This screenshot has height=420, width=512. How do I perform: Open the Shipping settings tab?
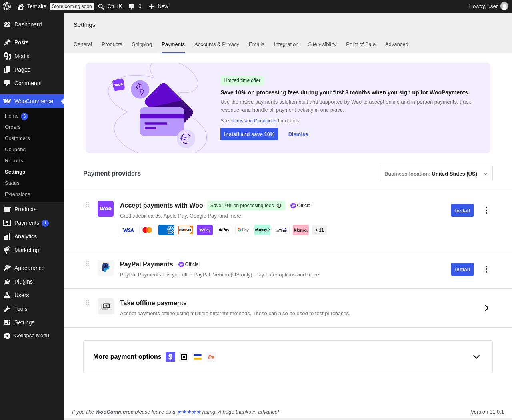[x=142, y=44]
